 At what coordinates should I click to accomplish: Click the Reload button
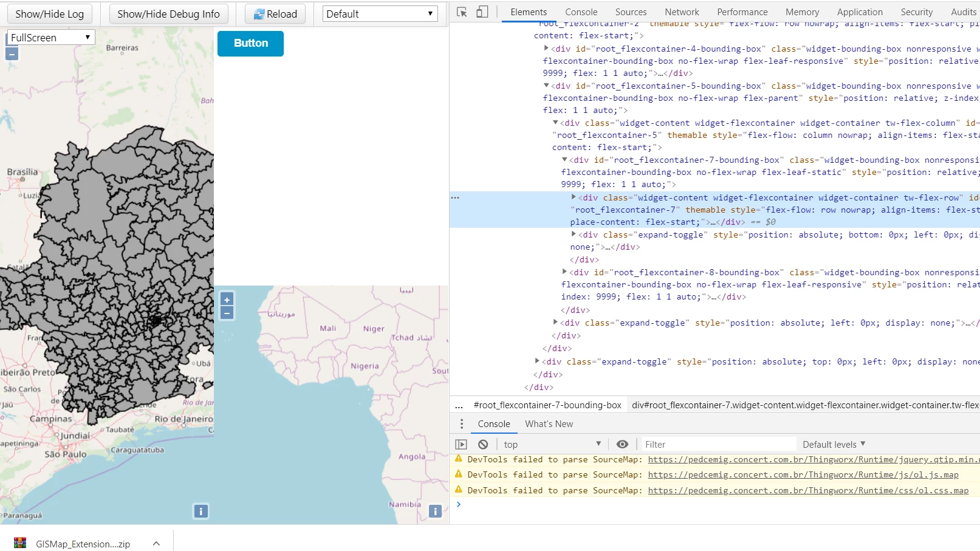275,14
